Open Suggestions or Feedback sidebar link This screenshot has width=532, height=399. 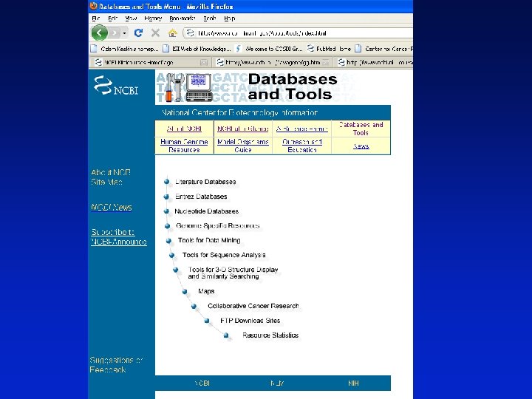pos(117,365)
